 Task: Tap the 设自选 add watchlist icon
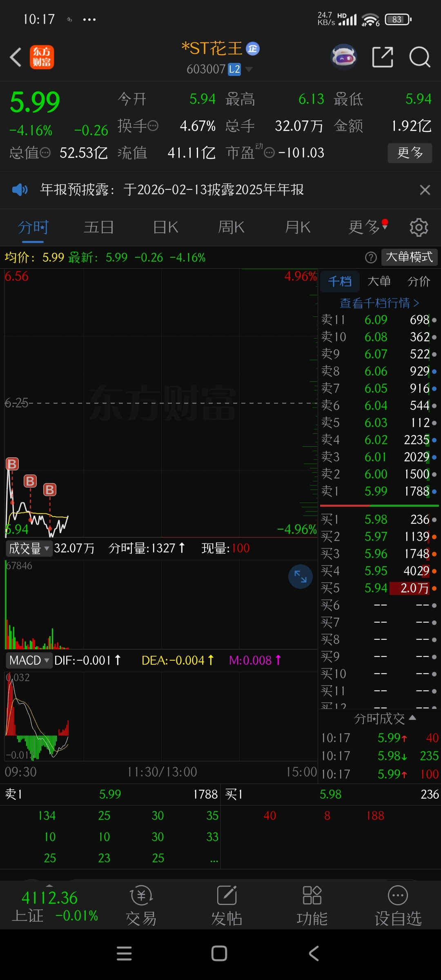(x=398, y=905)
